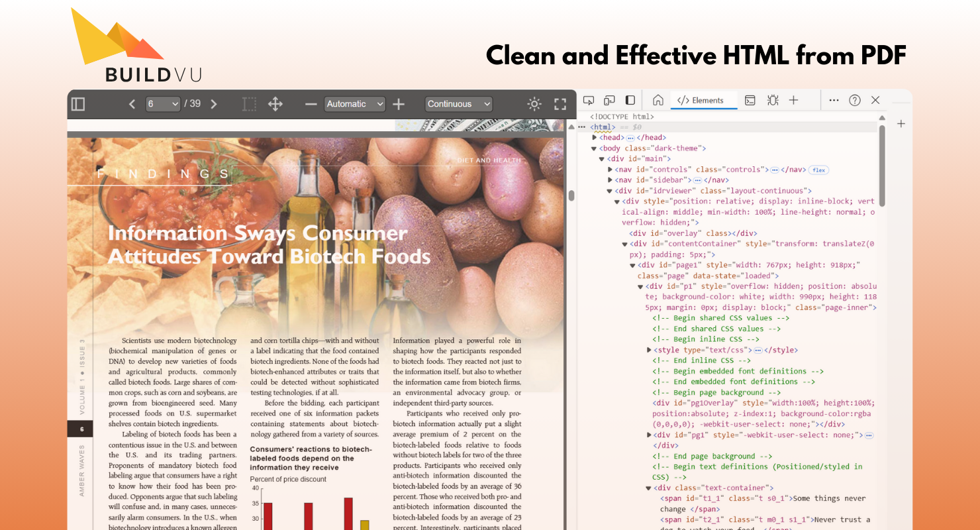Click the DevTools elements panel scrollbar
Image resolution: width=980 pixels, height=530 pixels.
pyautogui.click(x=882, y=159)
